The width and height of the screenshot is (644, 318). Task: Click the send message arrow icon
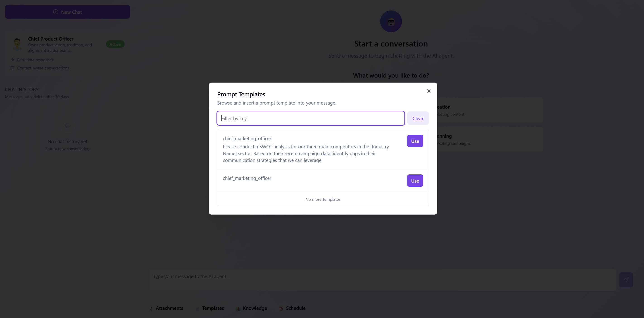(x=626, y=280)
